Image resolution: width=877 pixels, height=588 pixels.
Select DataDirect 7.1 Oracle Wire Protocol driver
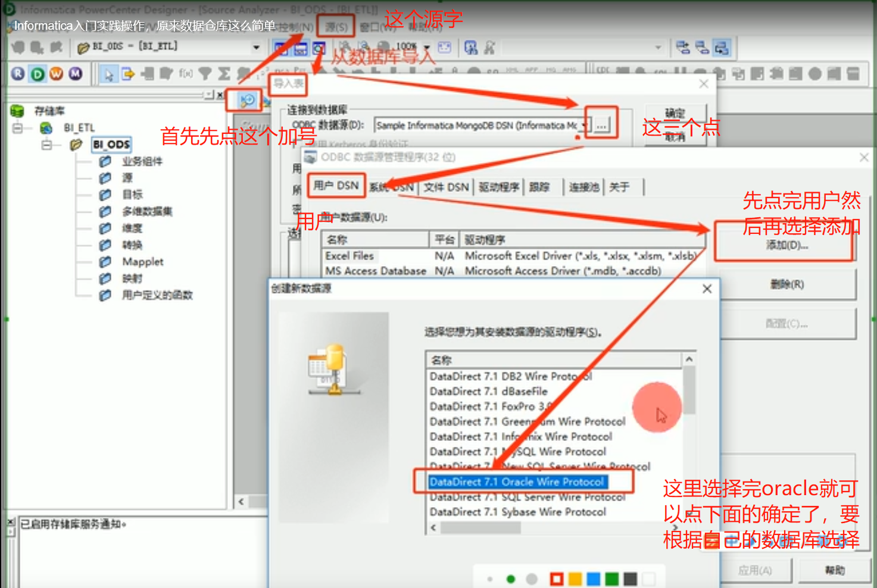pos(518,482)
